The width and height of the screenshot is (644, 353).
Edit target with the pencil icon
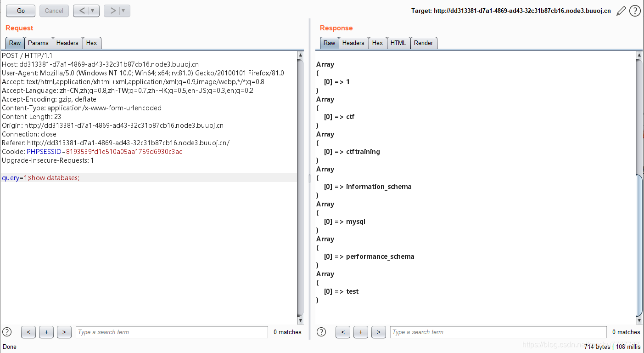click(621, 11)
